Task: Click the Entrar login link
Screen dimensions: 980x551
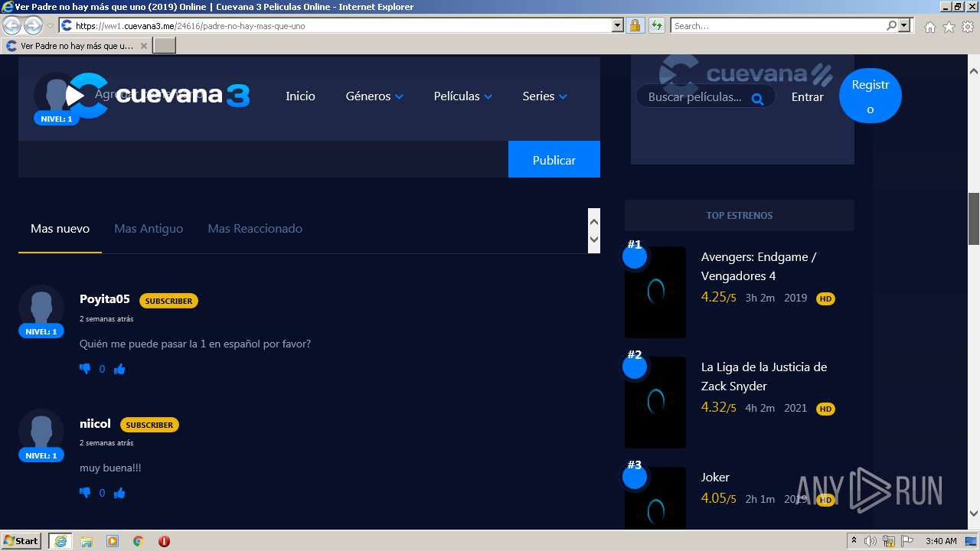Action: pos(808,97)
